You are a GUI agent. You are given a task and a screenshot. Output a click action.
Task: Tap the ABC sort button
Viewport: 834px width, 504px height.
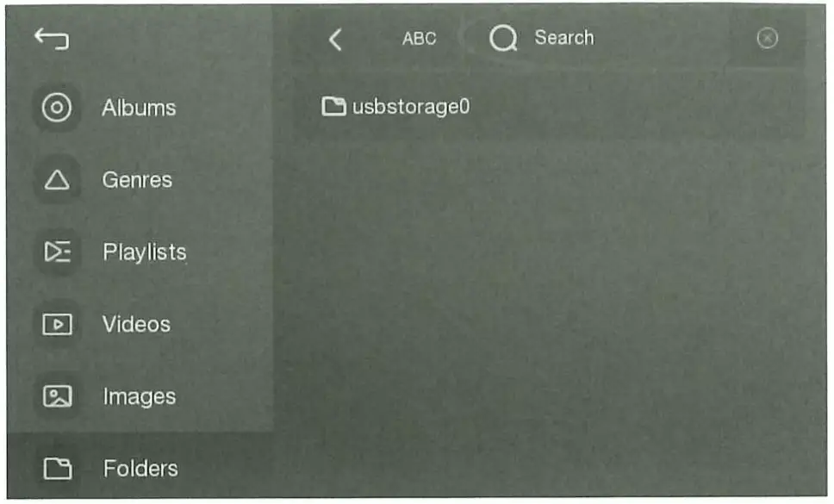point(419,38)
